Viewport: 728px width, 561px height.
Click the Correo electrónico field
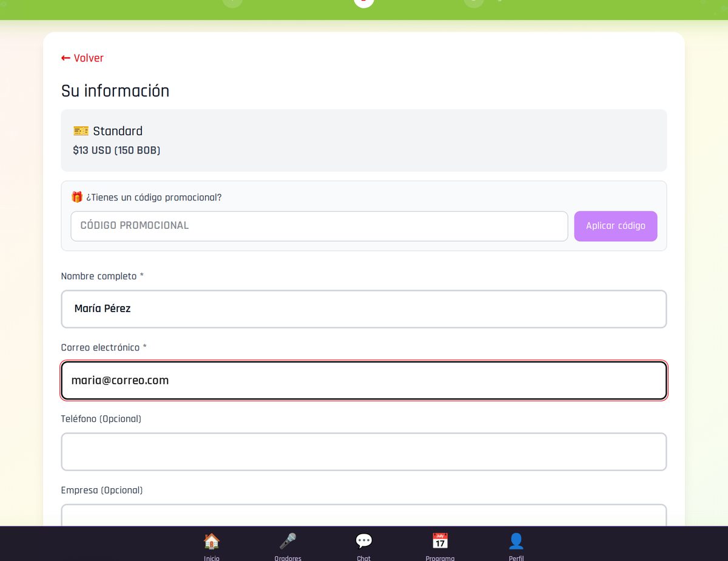pyautogui.click(x=364, y=381)
